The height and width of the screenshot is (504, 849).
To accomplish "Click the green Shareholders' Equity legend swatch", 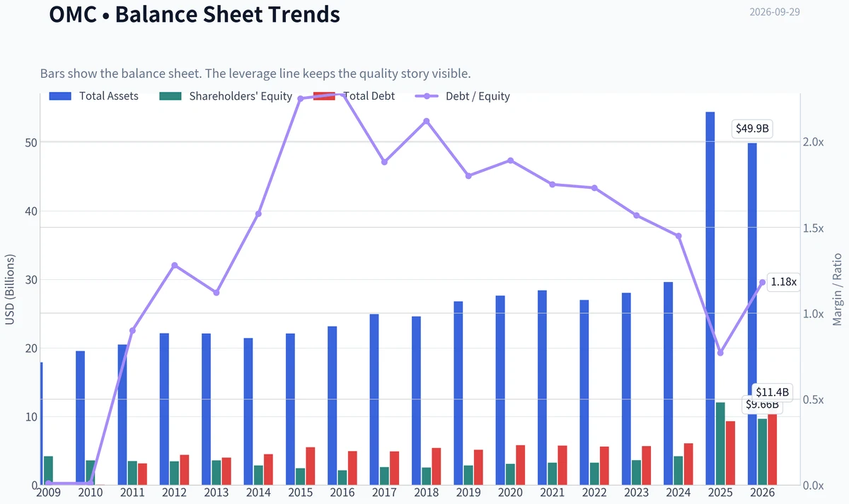I will 172,96.
